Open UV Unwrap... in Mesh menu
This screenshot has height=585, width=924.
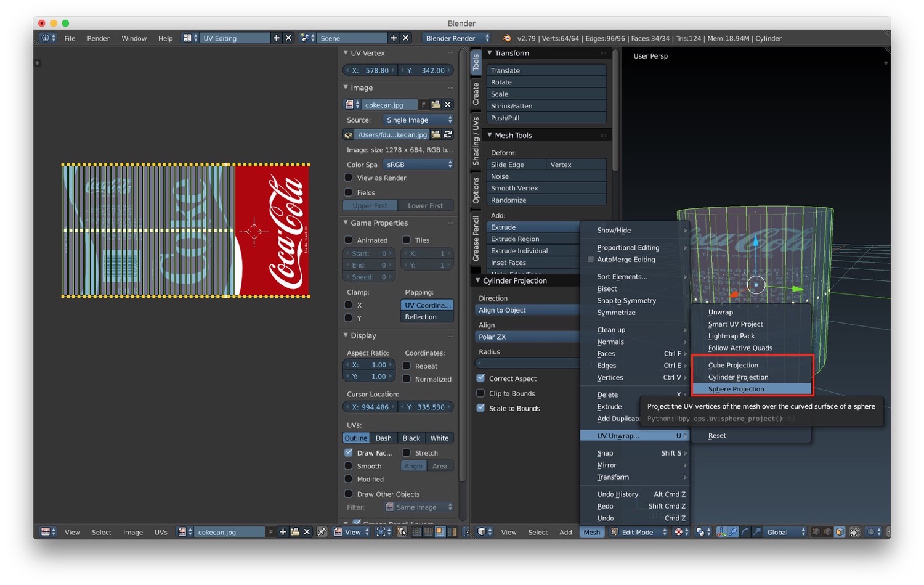click(634, 436)
